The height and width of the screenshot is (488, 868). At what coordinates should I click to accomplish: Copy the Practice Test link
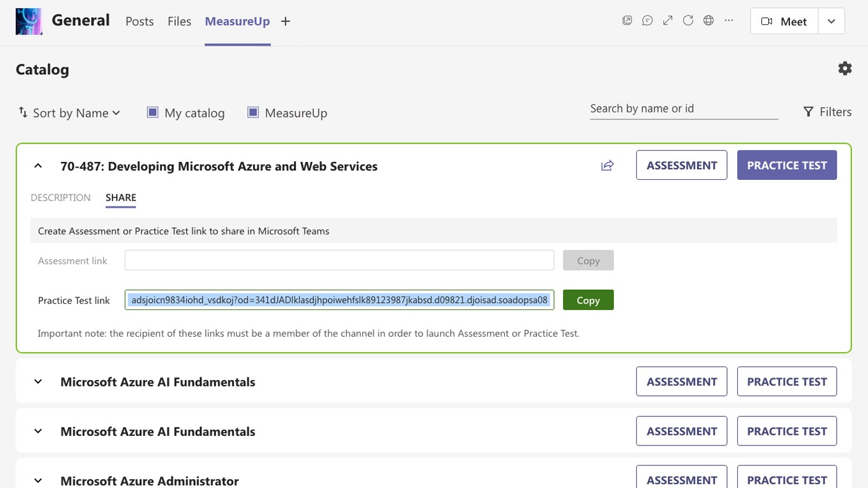588,300
